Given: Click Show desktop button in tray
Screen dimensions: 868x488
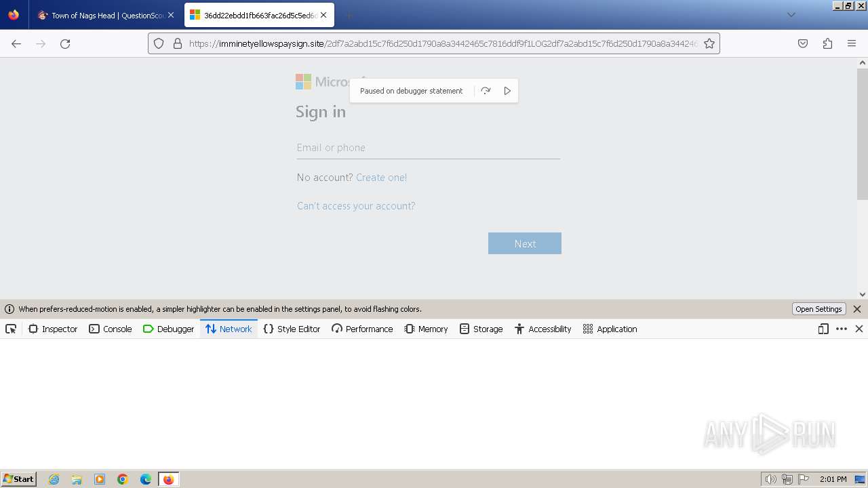Looking at the screenshot, I should tap(860, 479).
